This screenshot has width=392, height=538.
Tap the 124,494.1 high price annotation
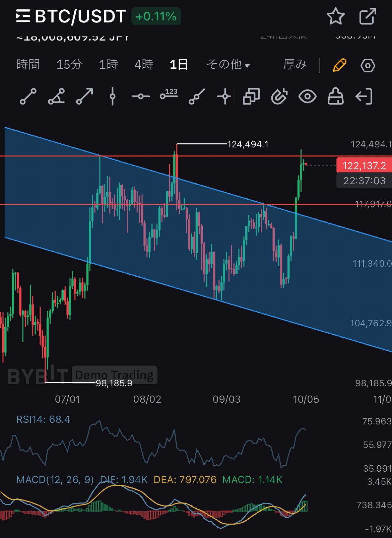tap(248, 144)
